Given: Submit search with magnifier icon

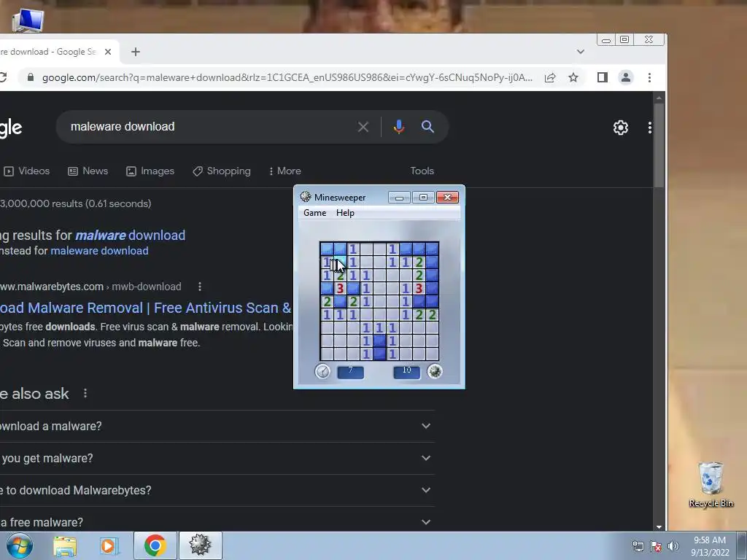Looking at the screenshot, I should pos(427,126).
